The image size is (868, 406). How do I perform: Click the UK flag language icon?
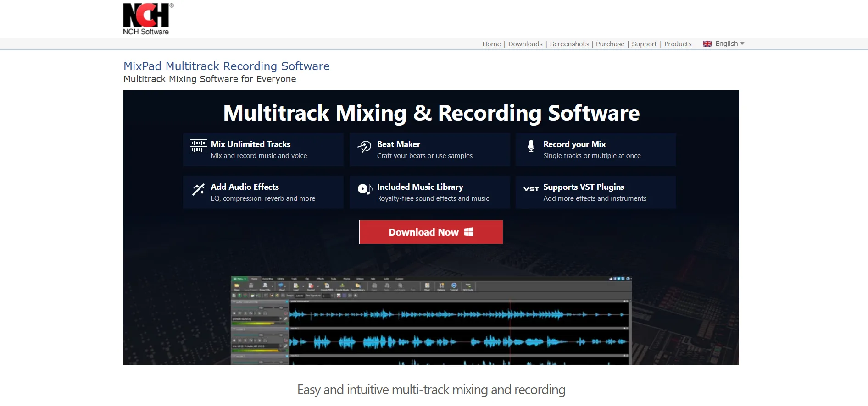point(707,44)
